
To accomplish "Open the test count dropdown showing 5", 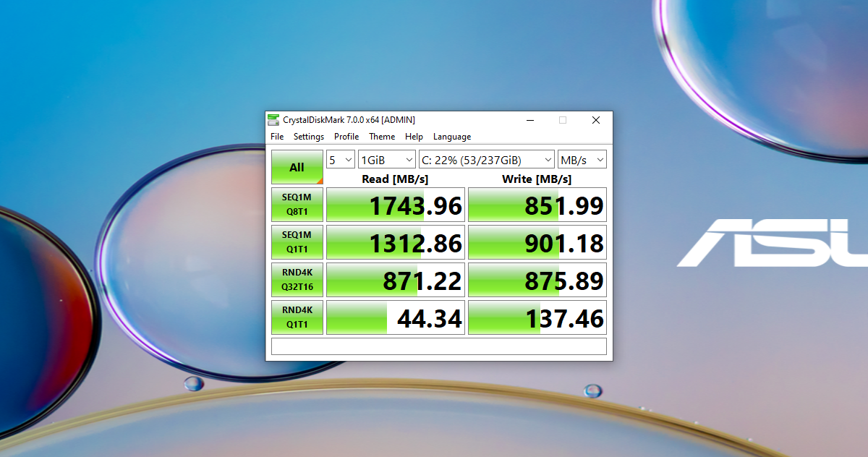I will click(x=341, y=160).
